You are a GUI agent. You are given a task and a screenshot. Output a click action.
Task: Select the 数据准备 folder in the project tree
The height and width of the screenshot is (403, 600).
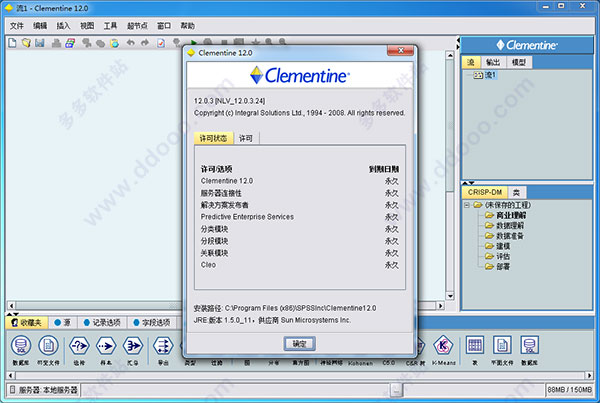[x=504, y=236]
